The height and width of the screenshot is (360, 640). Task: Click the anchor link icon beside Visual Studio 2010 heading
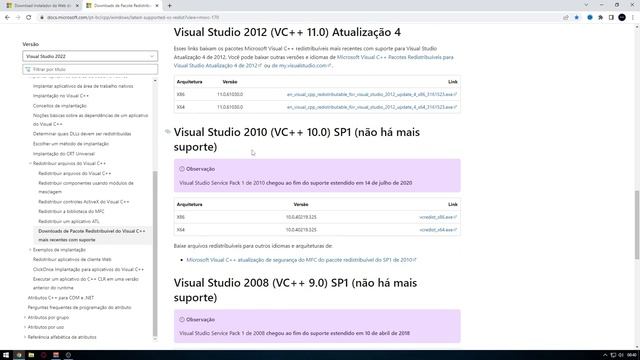(x=167, y=131)
